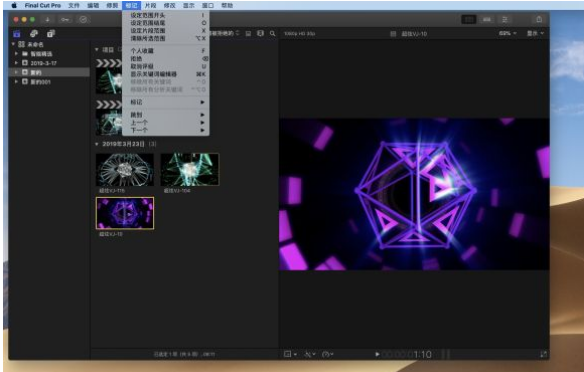Show the Libraries sidebar icon
The height and width of the screenshot is (372, 584).
coord(17,34)
